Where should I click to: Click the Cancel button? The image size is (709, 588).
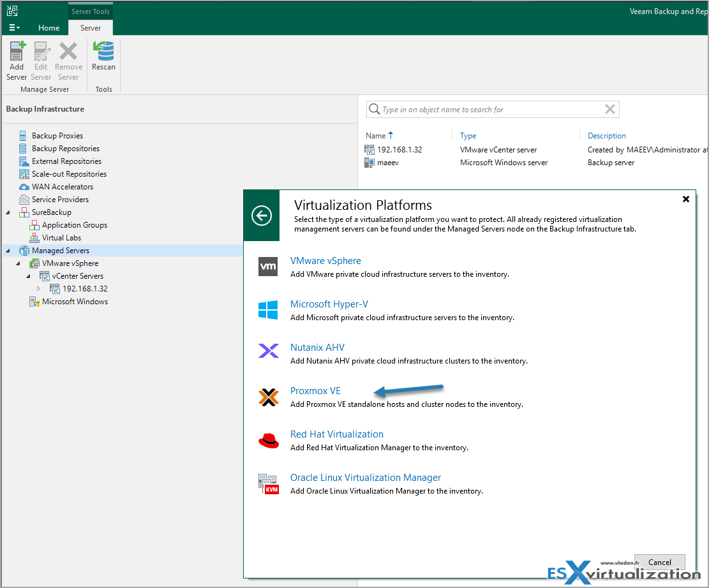(x=659, y=562)
